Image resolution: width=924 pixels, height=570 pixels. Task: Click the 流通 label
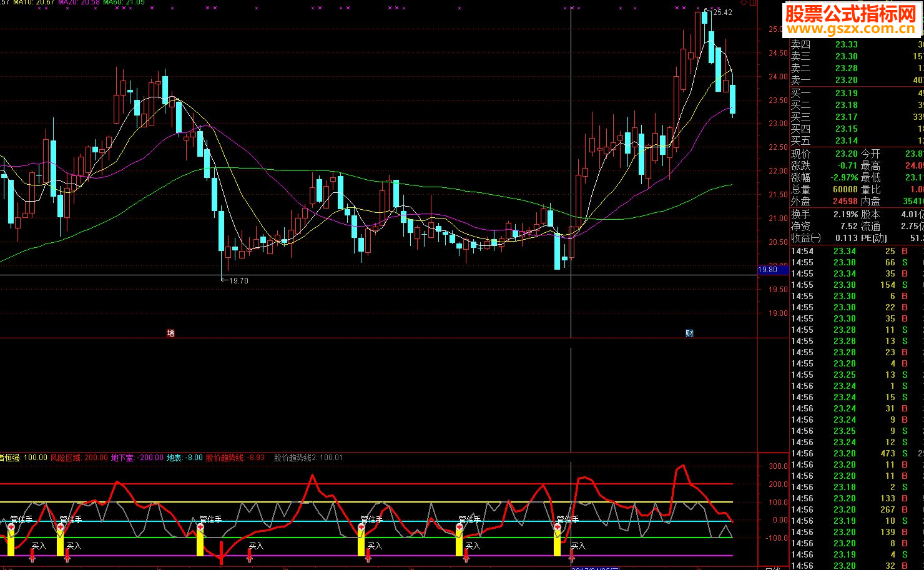pos(871,226)
